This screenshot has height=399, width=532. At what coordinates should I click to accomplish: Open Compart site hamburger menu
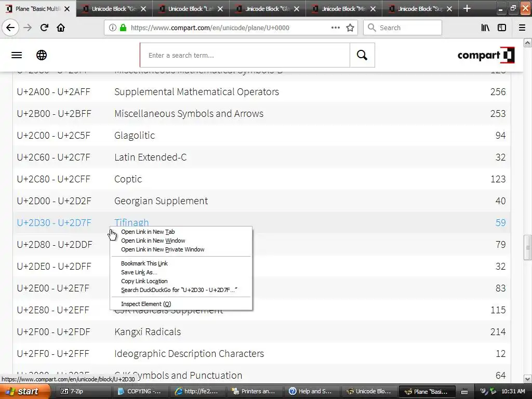(17, 55)
